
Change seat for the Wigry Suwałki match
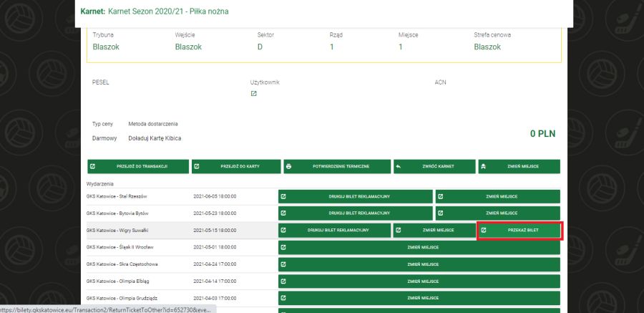coord(434,231)
